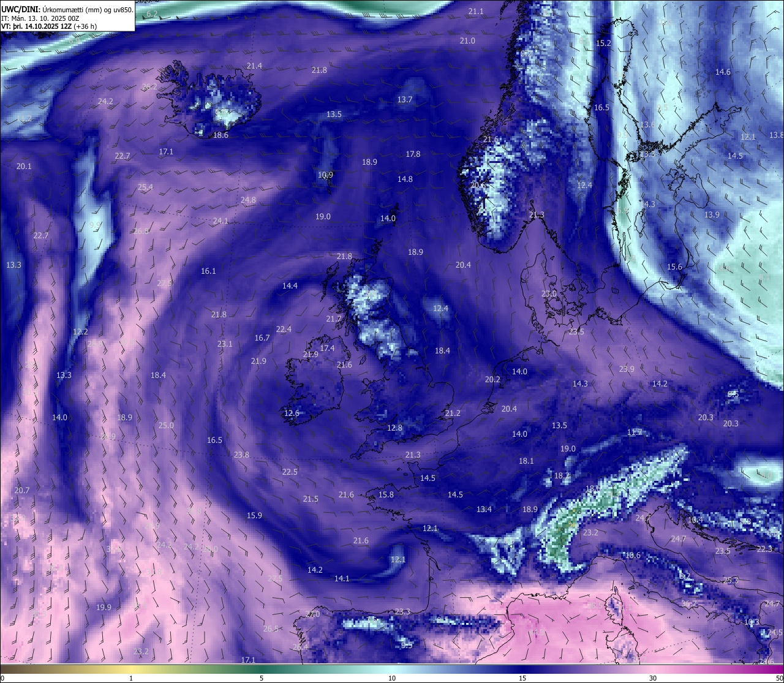Click the 12.8 value over southern England

click(394, 428)
